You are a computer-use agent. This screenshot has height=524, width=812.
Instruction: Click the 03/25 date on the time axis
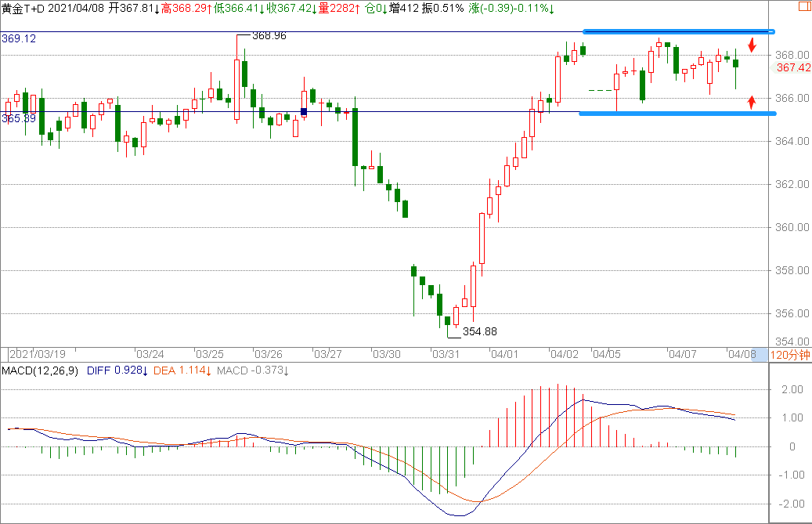pos(210,354)
